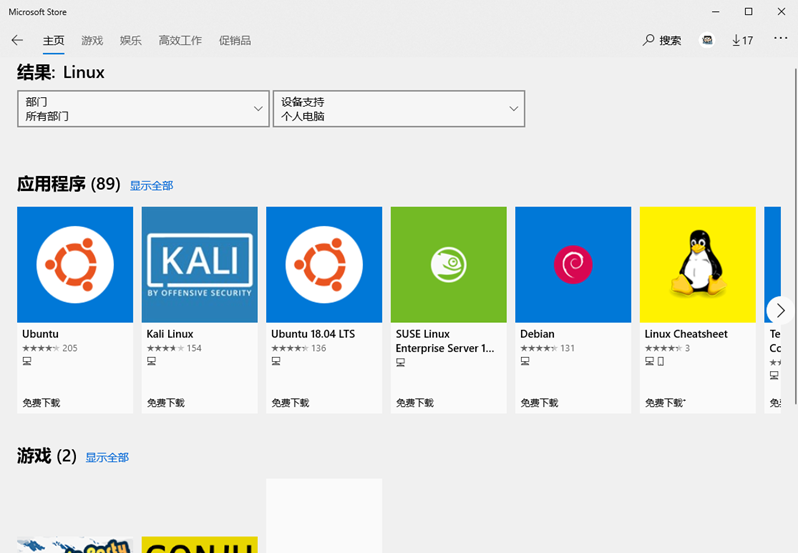Viewport: 798px width, 553px height.
Task: Click the 搜索 search label
Action: click(x=670, y=41)
